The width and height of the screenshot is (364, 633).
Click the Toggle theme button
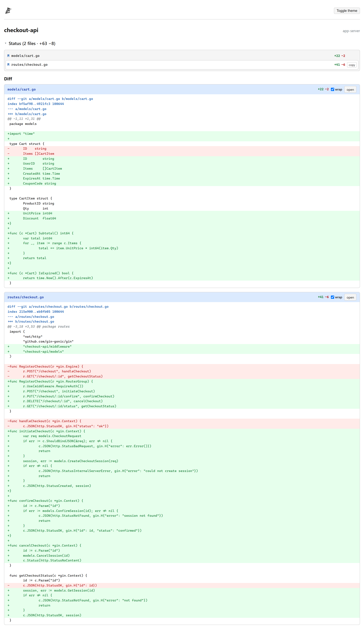347,11
